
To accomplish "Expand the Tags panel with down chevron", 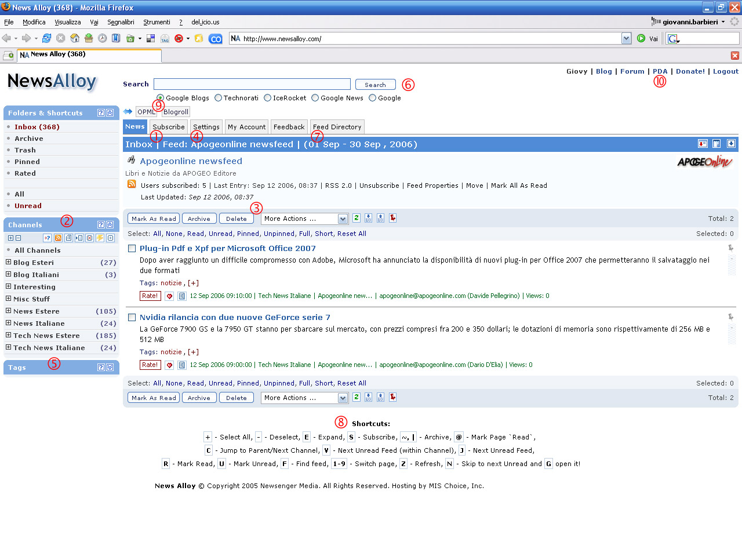I will (x=110, y=368).
